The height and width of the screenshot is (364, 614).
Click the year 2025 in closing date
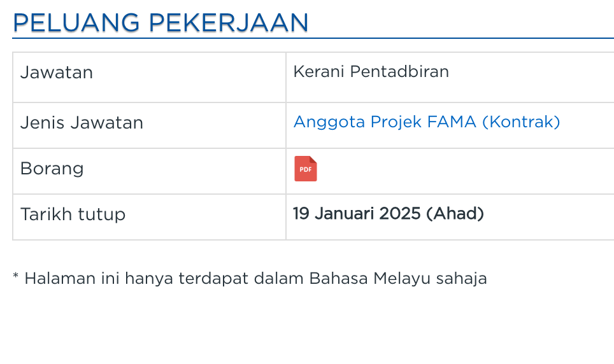pos(400,213)
